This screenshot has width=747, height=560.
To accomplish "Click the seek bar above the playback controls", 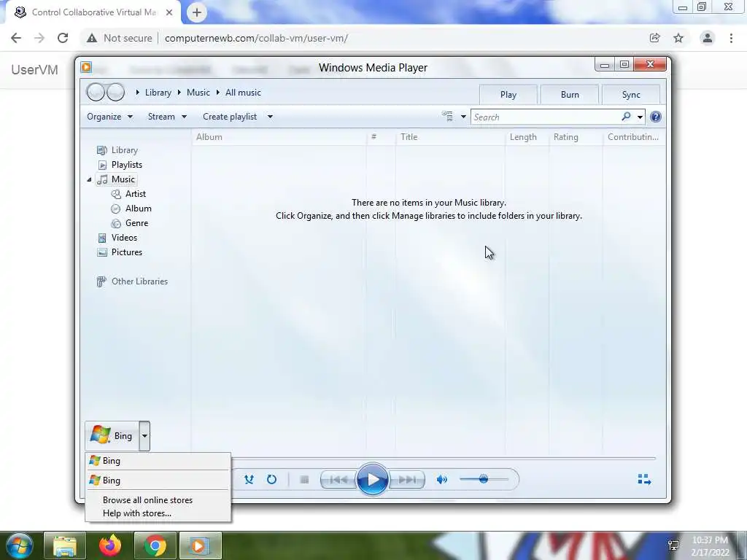I will [443, 458].
